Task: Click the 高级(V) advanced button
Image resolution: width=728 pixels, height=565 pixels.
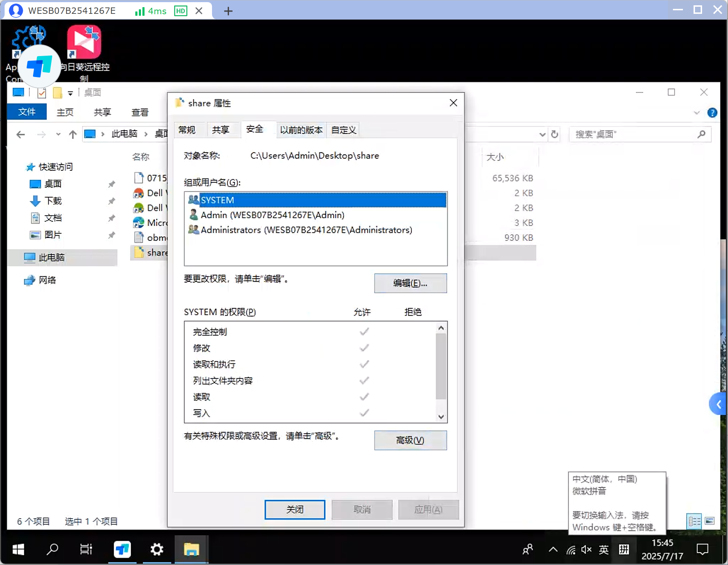Action: tap(410, 440)
